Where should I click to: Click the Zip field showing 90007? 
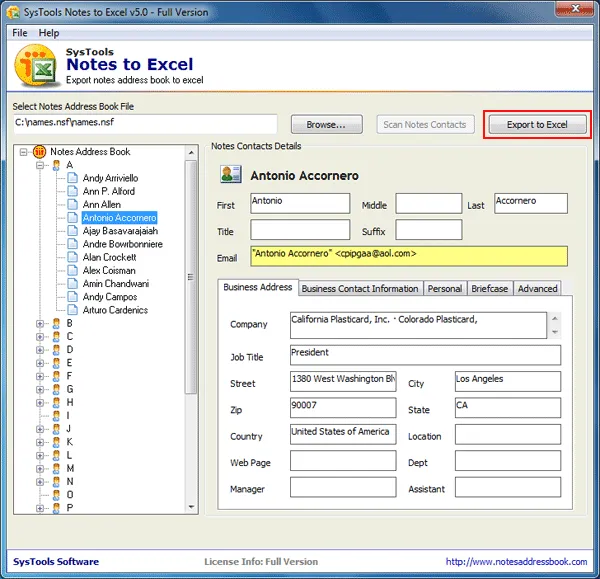pyautogui.click(x=343, y=408)
